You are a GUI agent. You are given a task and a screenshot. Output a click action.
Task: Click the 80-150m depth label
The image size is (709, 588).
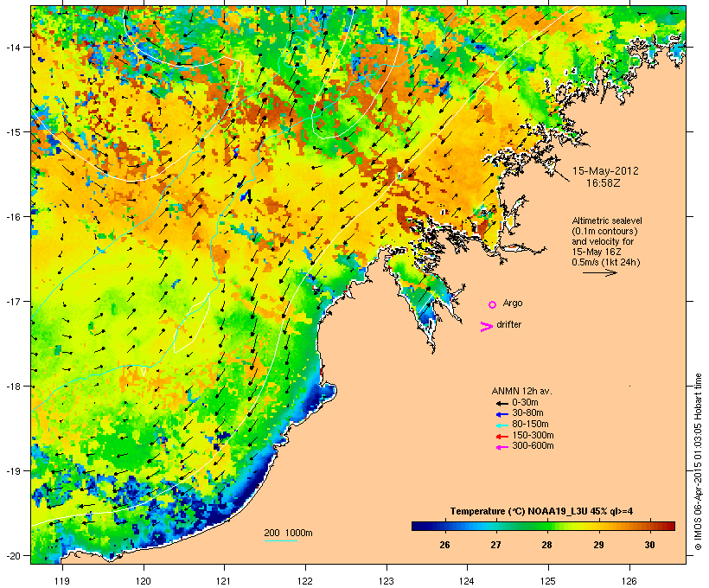(x=530, y=425)
